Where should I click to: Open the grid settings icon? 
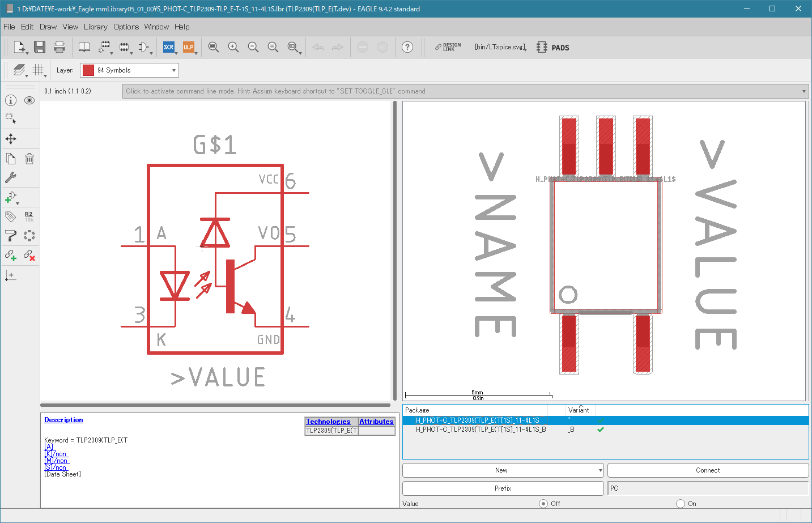point(38,70)
